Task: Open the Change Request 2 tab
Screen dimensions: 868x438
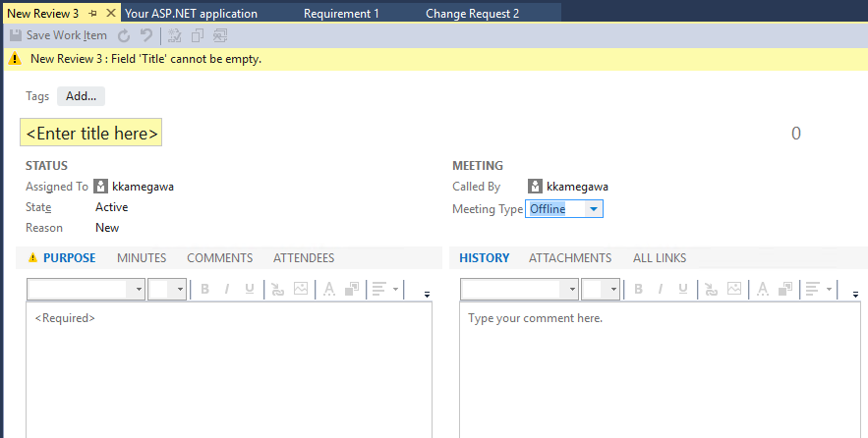Action: tap(472, 14)
